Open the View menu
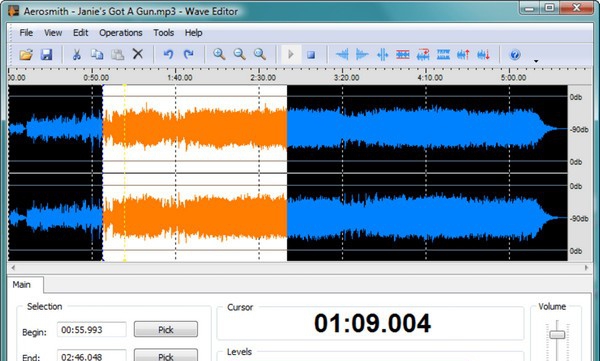 click(53, 33)
